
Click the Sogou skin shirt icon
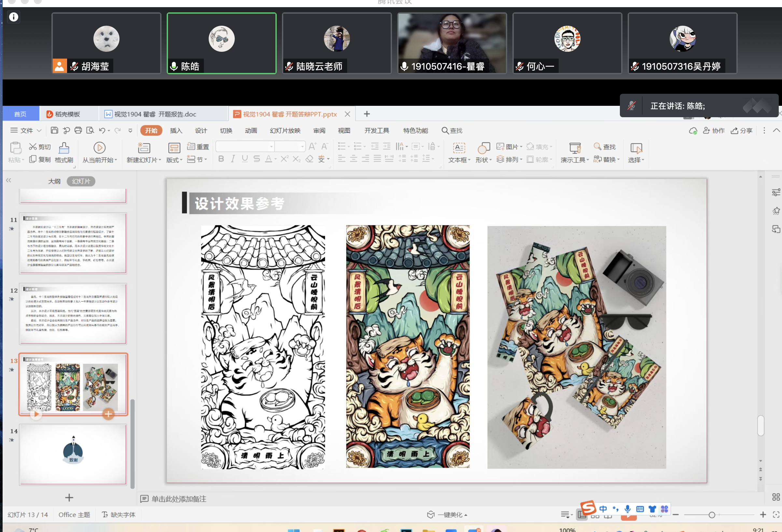pos(652,509)
